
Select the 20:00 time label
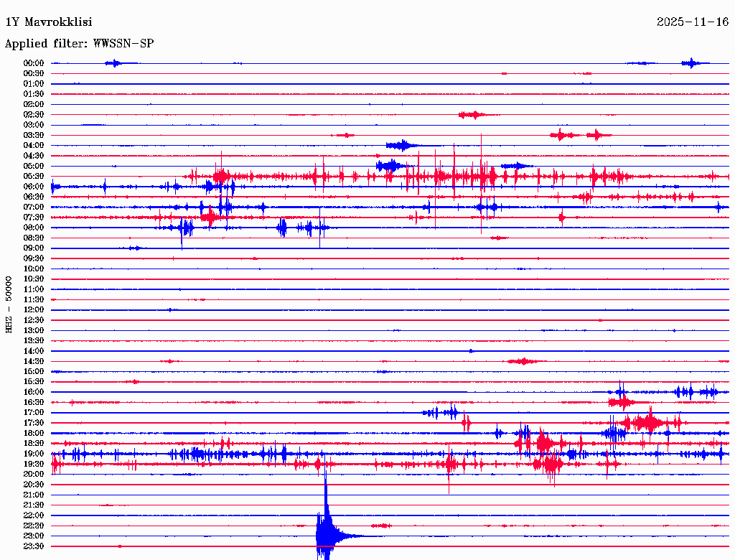34,475
